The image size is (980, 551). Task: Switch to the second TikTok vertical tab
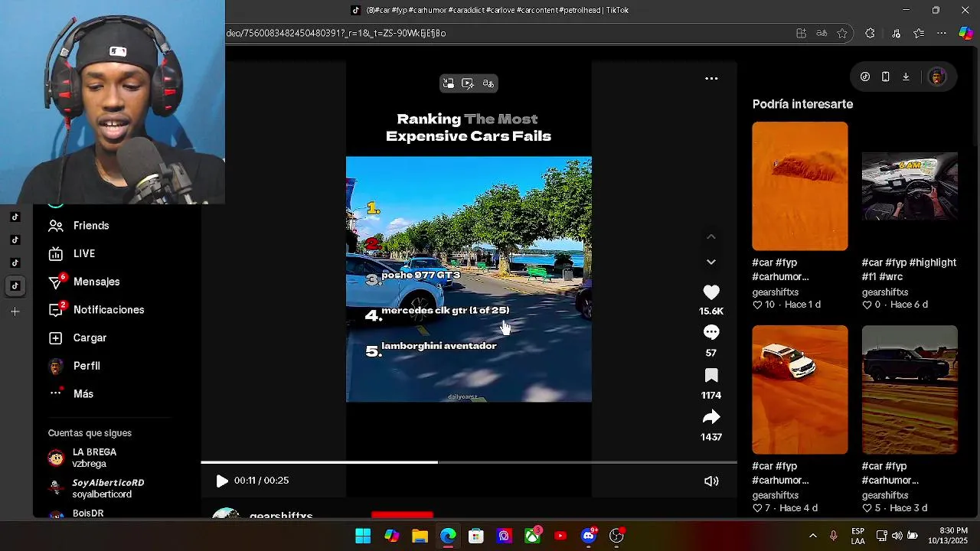tap(15, 240)
